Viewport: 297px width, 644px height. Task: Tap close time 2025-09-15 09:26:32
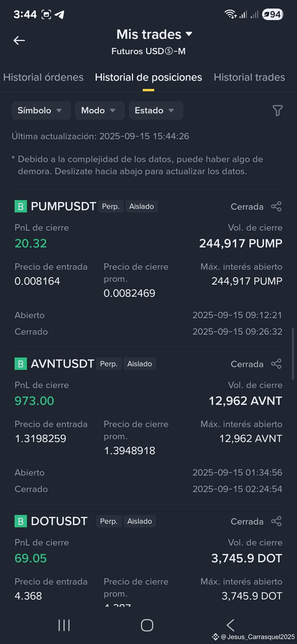point(237,332)
